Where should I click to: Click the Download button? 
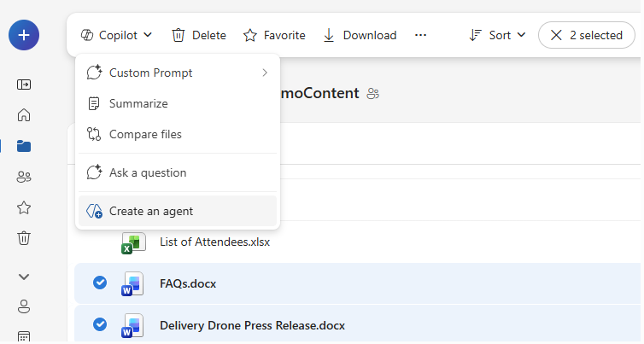[x=360, y=35]
